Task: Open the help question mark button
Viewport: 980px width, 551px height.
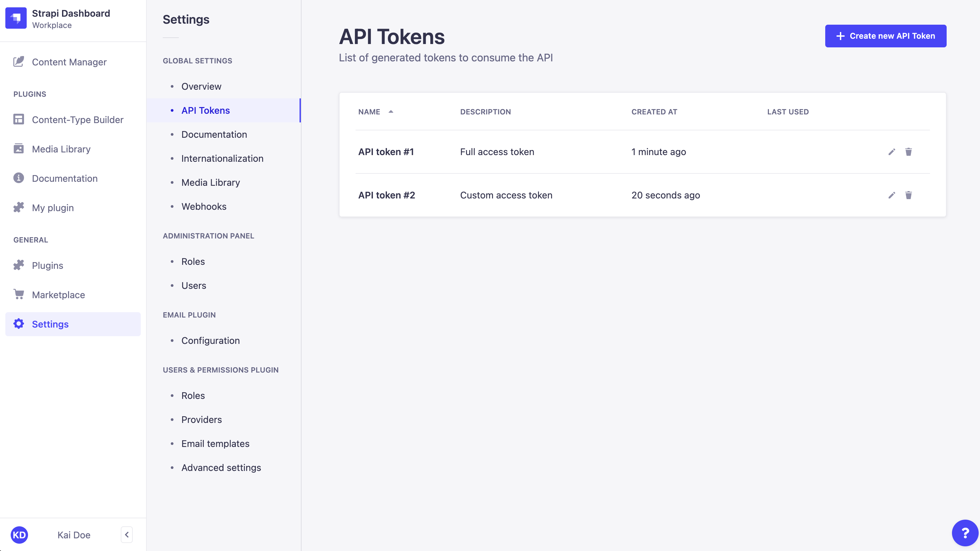Action: point(965,533)
